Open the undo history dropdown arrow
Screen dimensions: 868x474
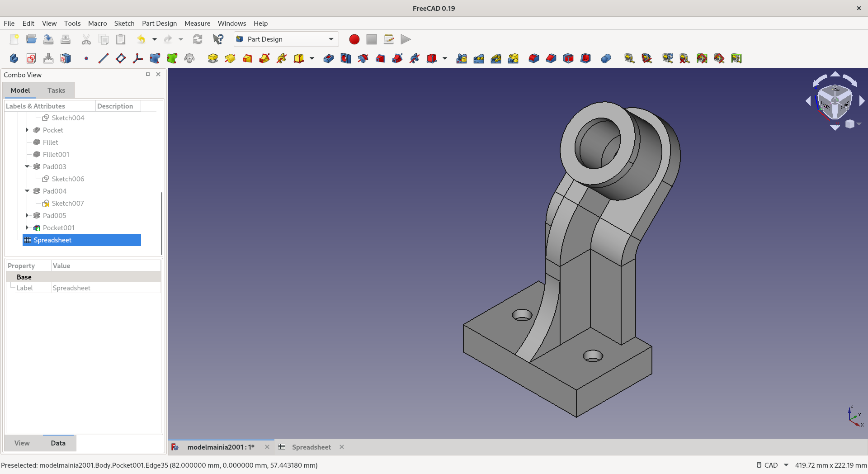[x=155, y=39]
